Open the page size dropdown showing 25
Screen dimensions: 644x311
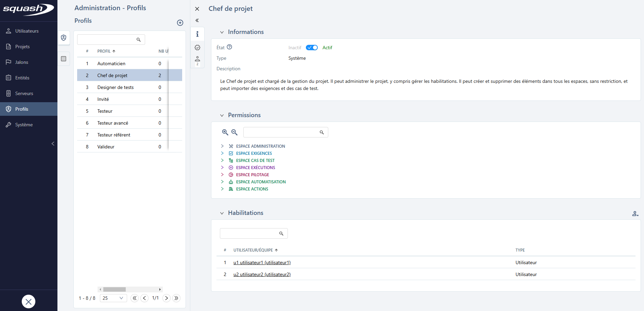113,298
